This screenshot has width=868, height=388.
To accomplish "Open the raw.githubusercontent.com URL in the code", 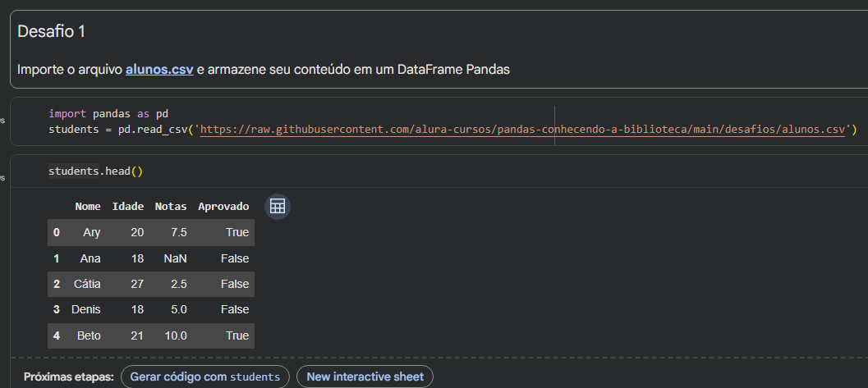I will coord(522,130).
